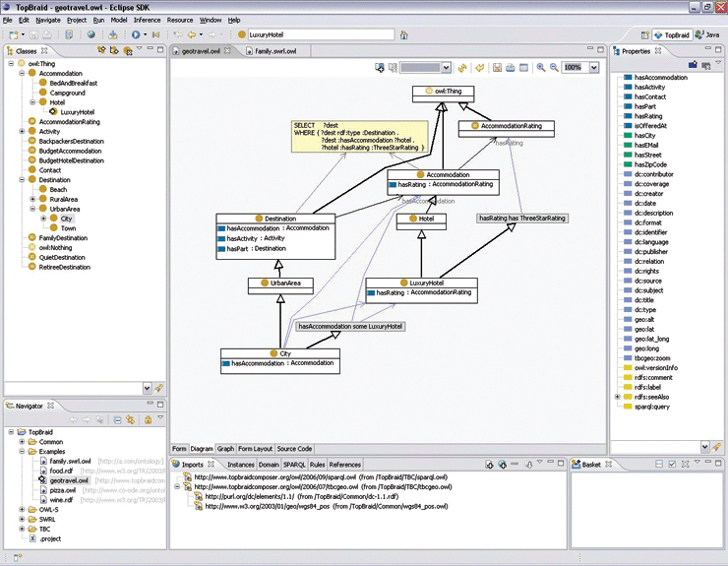Click the first icon in Properties panel toolbar

pyautogui.click(x=693, y=65)
